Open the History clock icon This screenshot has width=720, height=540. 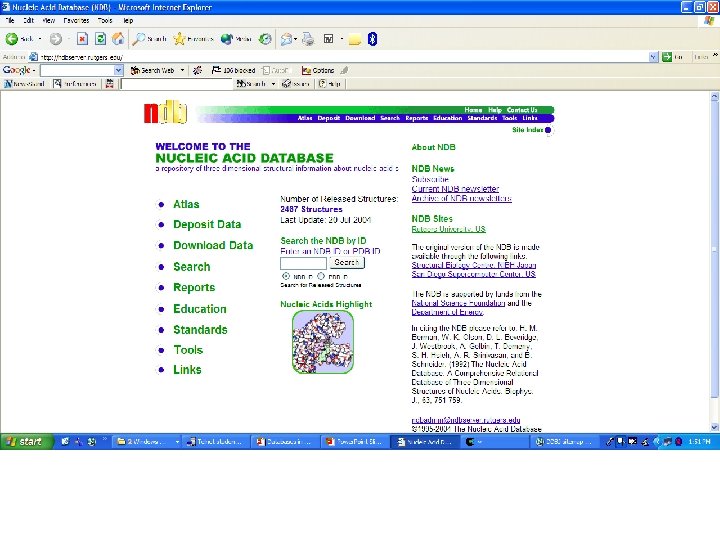pos(265,39)
